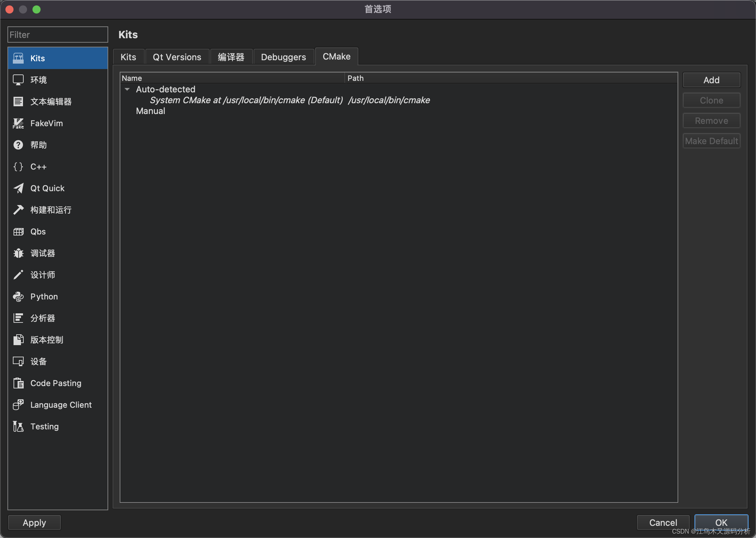
Task: Open 构建和运行 settings
Action: 50,210
